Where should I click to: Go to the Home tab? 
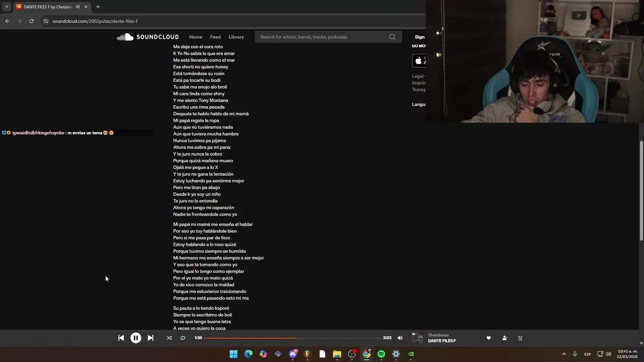(x=196, y=37)
